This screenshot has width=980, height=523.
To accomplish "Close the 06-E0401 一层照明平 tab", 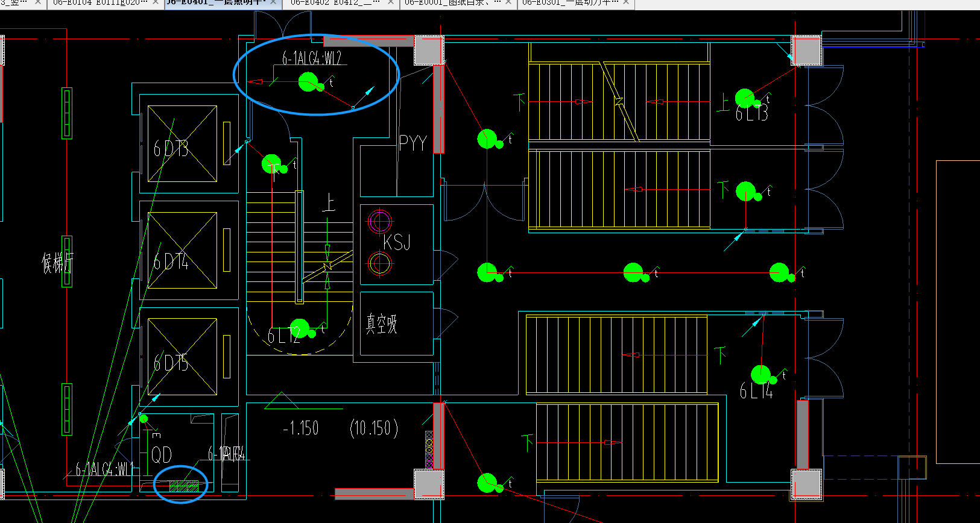I will point(273,3).
